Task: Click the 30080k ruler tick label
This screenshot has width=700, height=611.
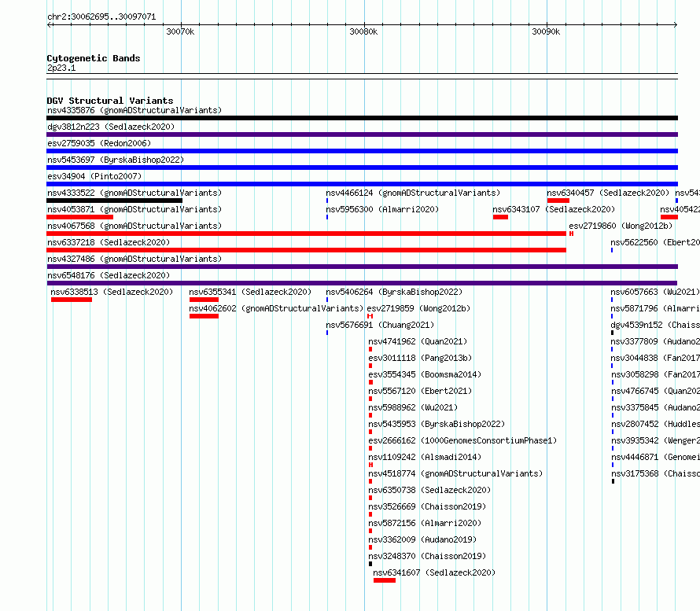Action: [x=363, y=31]
